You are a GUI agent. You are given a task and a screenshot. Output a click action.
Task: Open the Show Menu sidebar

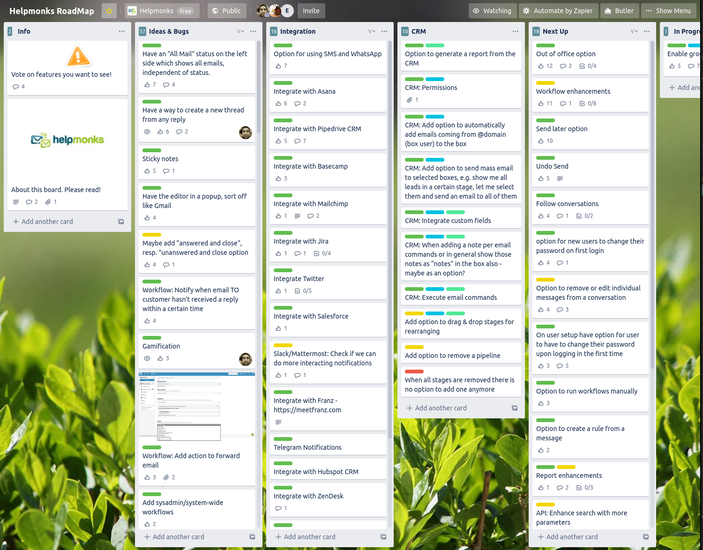[x=668, y=11]
